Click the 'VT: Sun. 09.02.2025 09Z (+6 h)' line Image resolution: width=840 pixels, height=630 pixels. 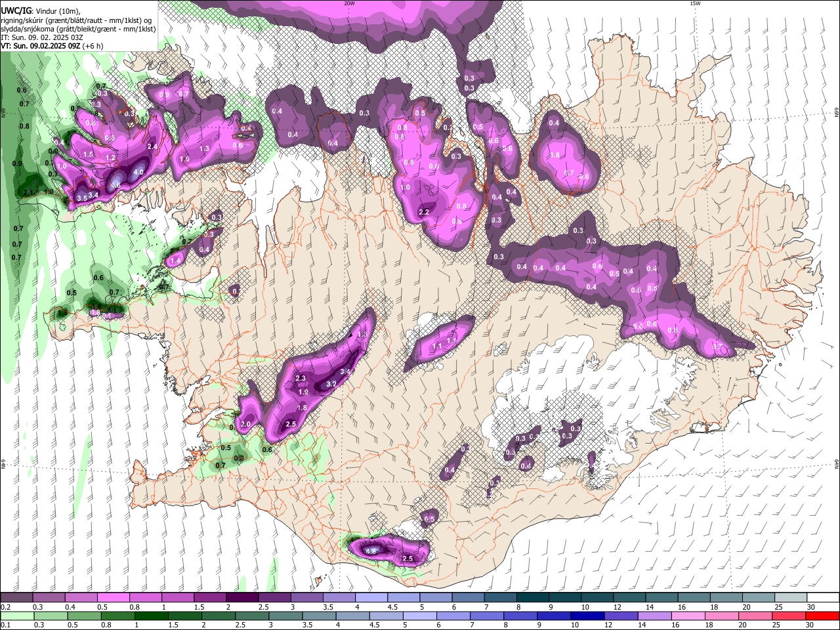(52, 46)
